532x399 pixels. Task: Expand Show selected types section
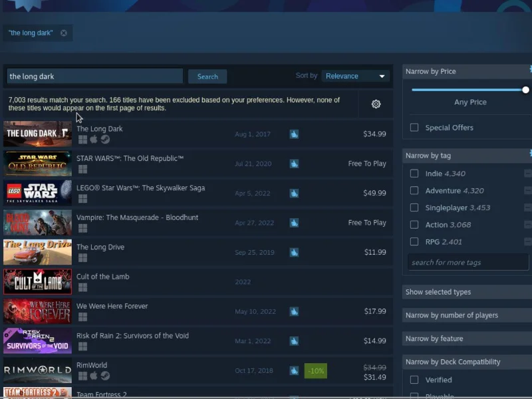(467, 292)
